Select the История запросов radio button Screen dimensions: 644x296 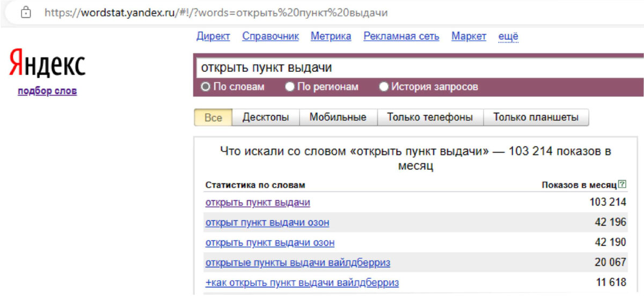[x=384, y=86]
